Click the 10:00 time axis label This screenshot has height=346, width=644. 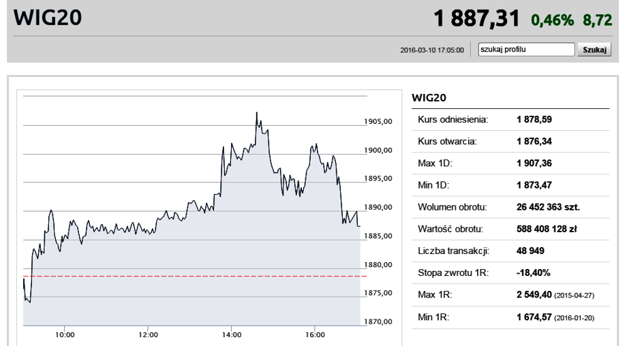click(65, 335)
